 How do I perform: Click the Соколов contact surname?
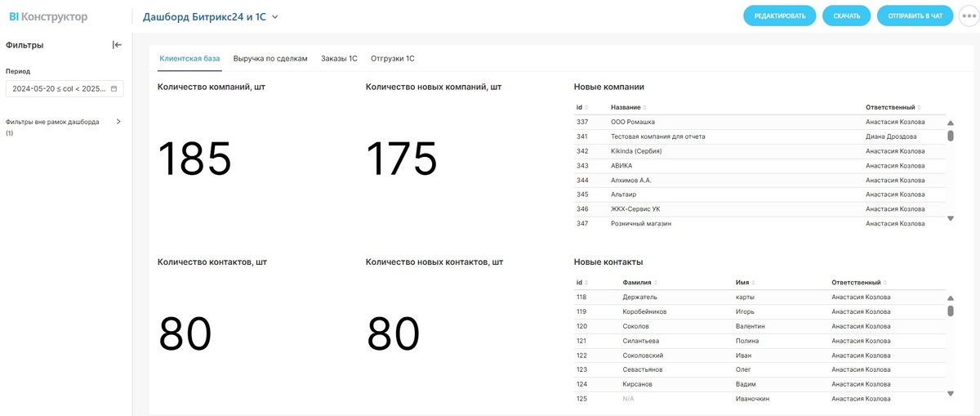pyautogui.click(x=635, y=326)
